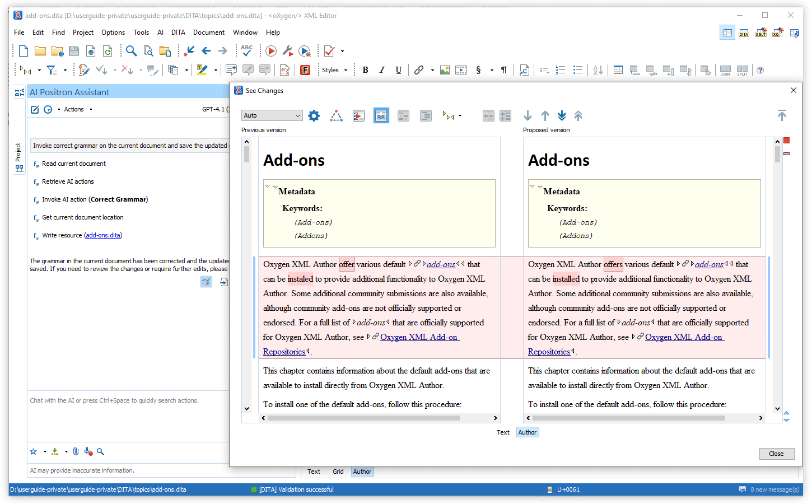Click the Open URL folder icon
Screen dimensions: 812x504
coord(57,51)
